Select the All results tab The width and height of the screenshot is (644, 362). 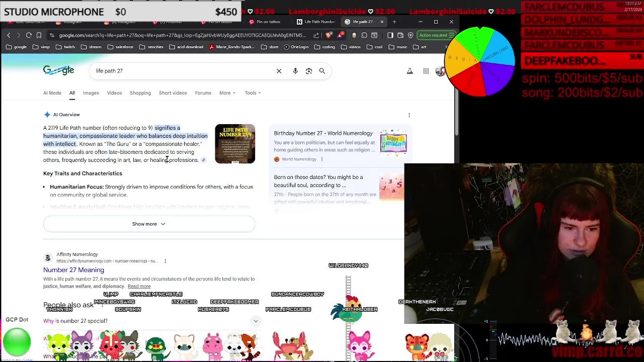pyautogui.click(x=72, y=93)
